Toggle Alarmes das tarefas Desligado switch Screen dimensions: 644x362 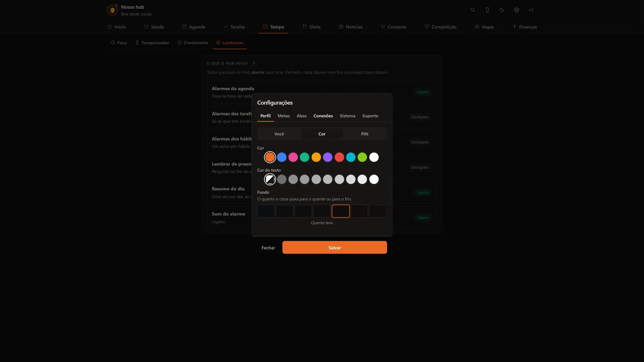click(420, 117)
